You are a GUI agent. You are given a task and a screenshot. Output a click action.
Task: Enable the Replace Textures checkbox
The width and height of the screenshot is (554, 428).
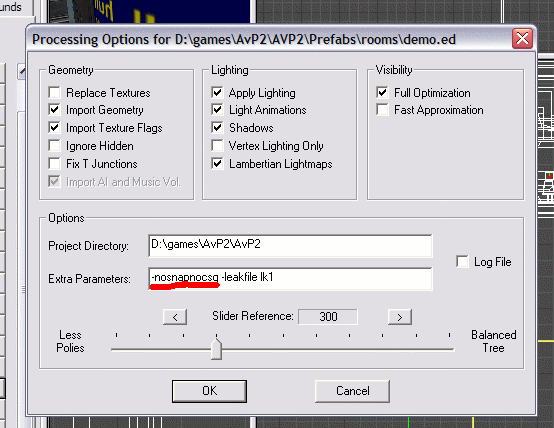coord(54,93)
